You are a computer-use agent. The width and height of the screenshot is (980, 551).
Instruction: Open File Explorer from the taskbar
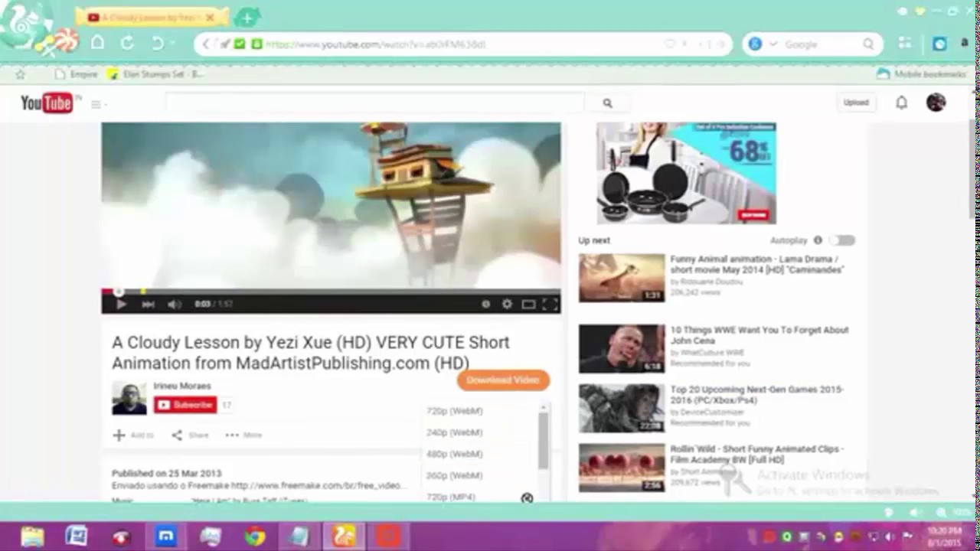[x=32, y=536]
